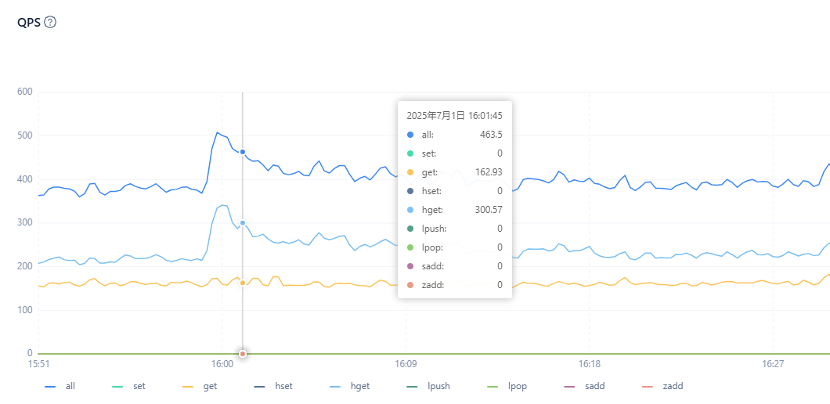Click the tooltip timestamp 16:01:45 header

454,115
